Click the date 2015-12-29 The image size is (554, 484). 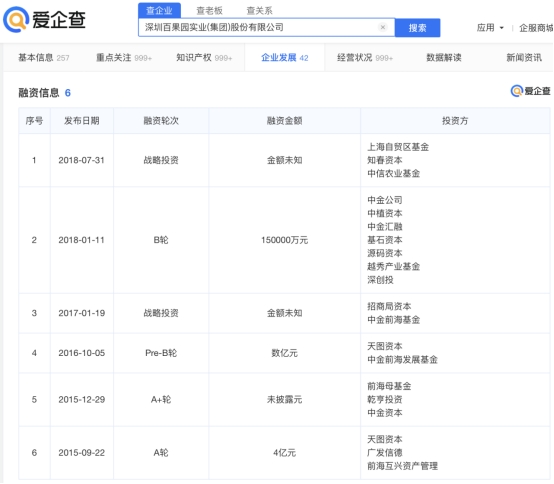tap(82, 400)
